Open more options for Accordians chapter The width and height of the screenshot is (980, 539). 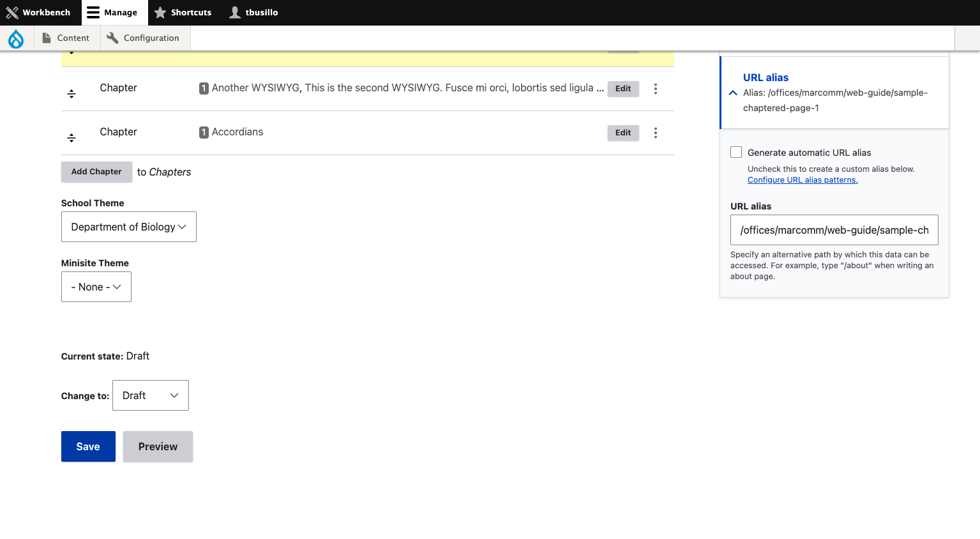click(656, 133)
